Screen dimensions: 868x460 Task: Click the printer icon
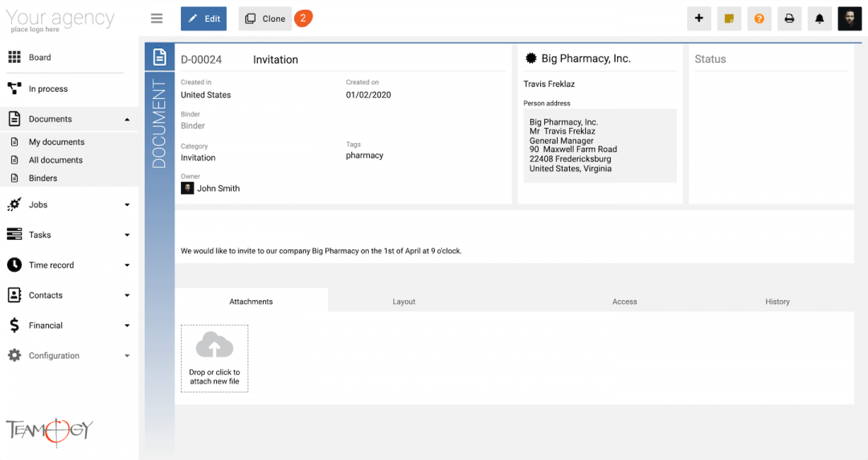[789, 18]
